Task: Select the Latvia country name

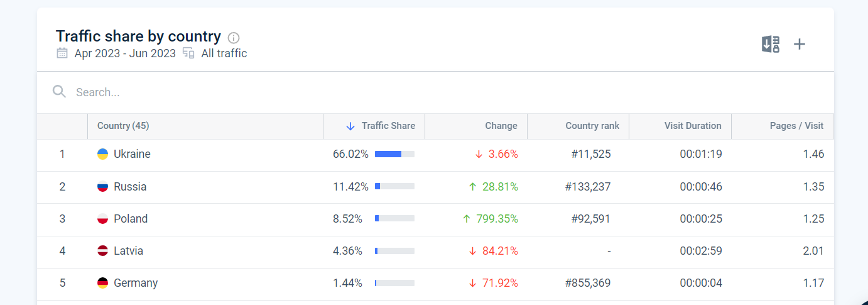Action: (128, 251)
